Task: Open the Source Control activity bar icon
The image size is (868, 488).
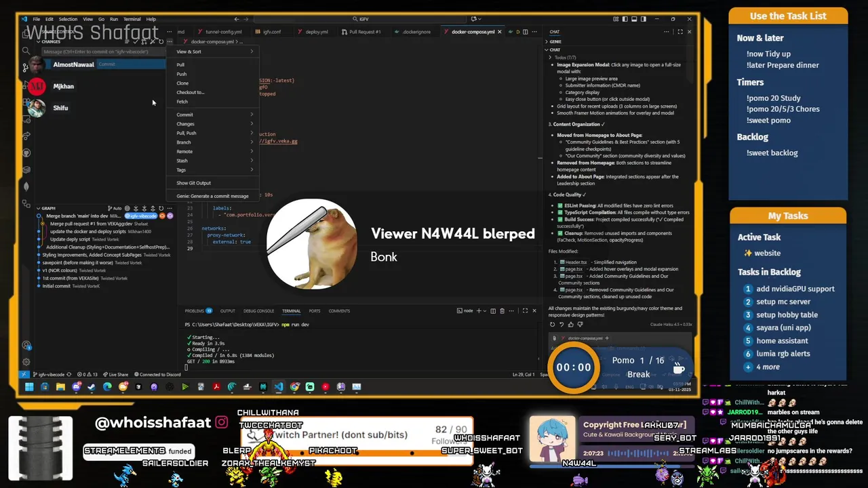Action: (26, 68)
